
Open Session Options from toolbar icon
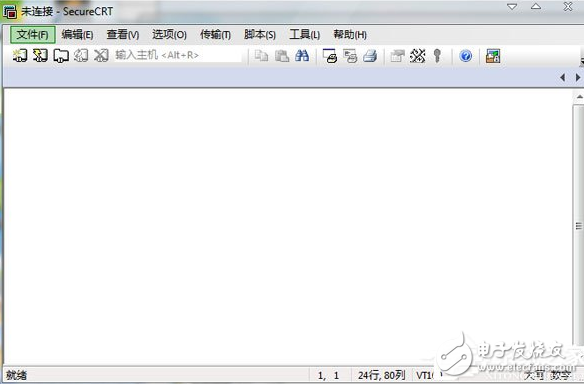click(x=397, y=56)
